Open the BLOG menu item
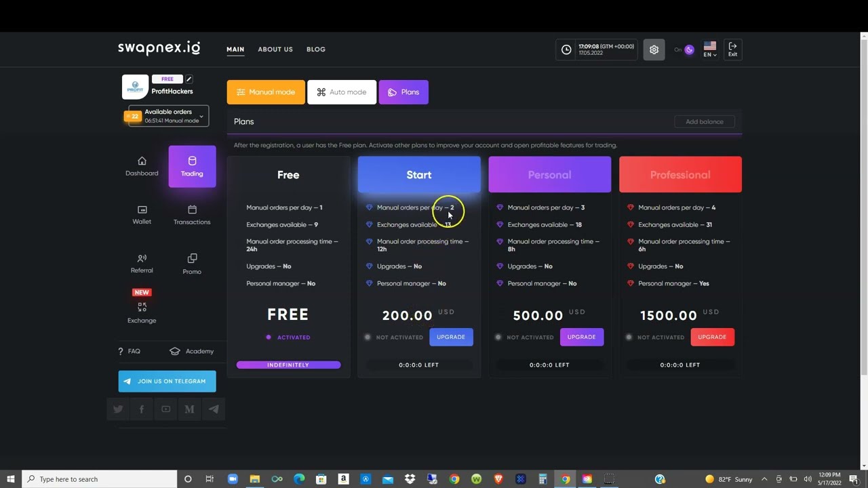 (x=316, y=49)
